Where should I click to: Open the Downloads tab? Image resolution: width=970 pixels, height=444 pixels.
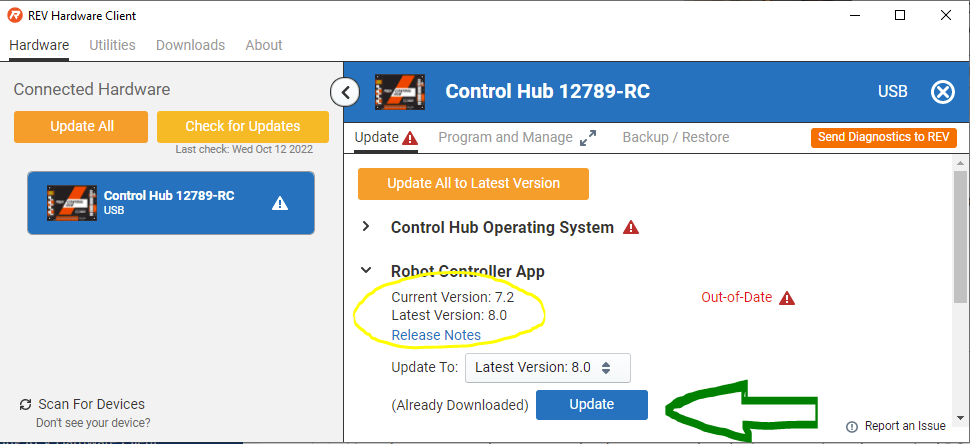(x=190, y=45)
